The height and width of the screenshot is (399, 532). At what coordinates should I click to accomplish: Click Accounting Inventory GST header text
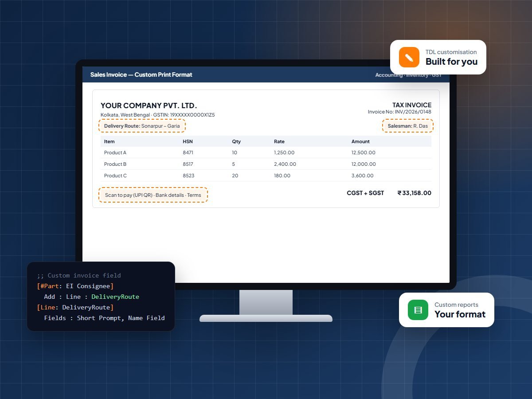click(x=408, y=75)
